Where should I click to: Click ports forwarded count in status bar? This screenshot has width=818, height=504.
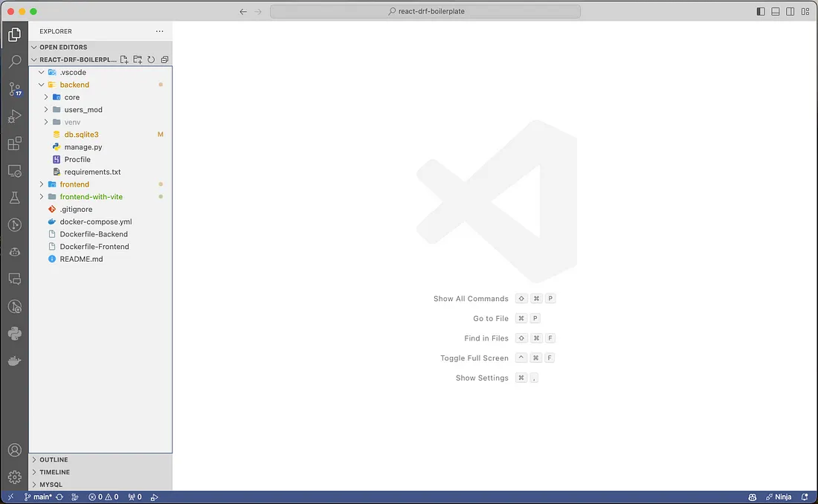[x=135, y=497]
